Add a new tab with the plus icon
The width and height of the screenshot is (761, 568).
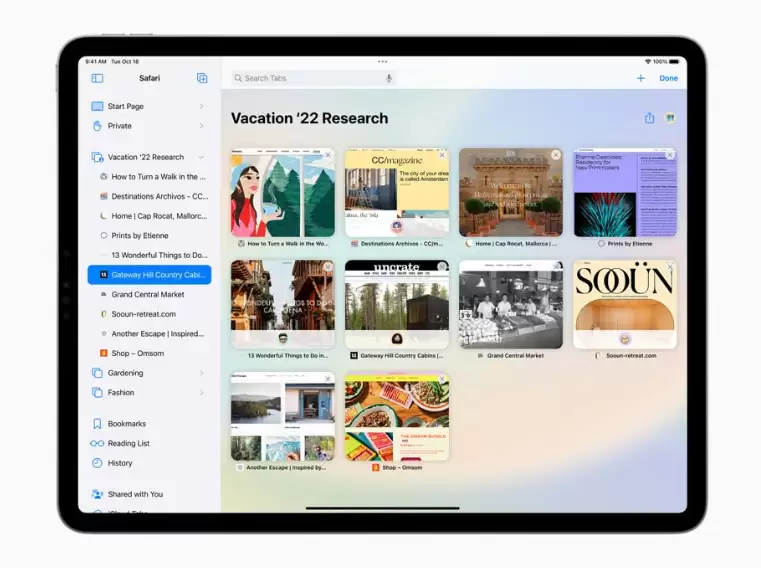641,78
